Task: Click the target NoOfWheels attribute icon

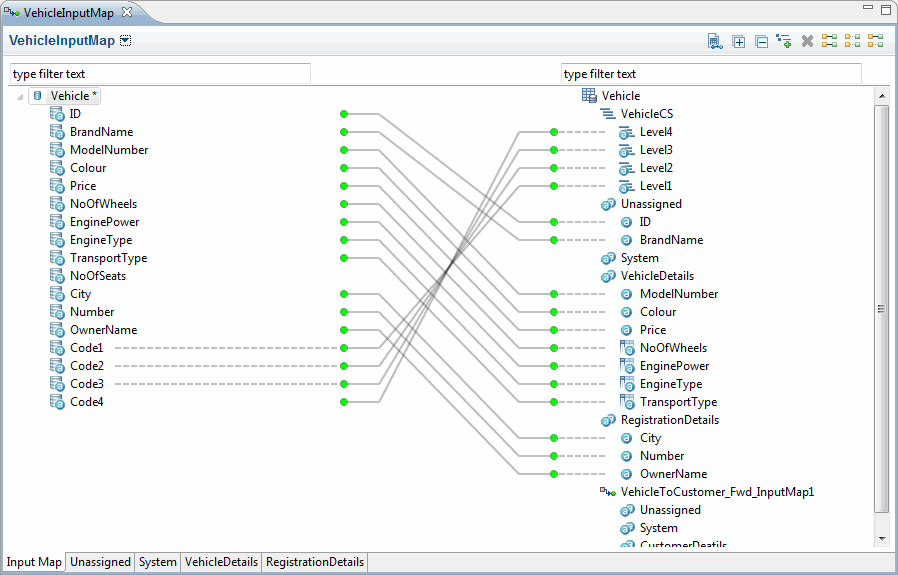Action: click(x=627, y=348)
